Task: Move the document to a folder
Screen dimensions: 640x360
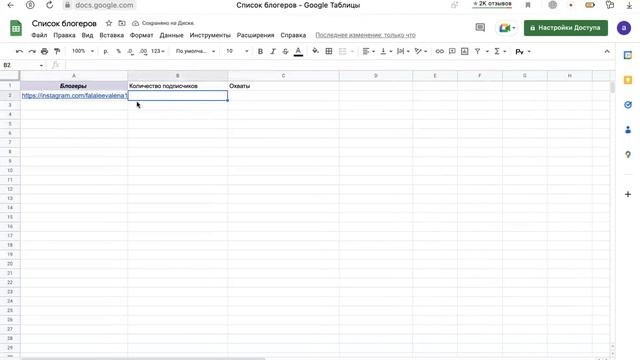Action: [x=122, y=23]
